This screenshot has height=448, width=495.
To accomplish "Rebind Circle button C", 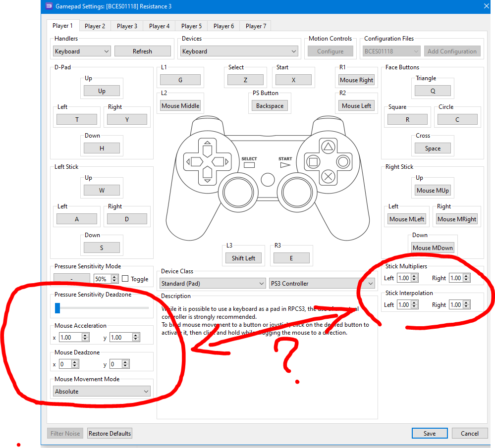I will [457, 120].
